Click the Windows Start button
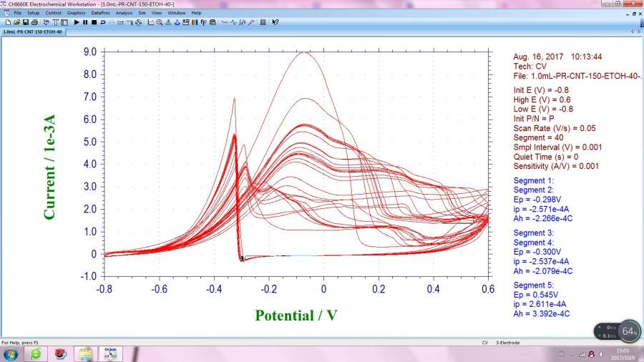Viewport: 644px width, 362px height. (10, 354)
